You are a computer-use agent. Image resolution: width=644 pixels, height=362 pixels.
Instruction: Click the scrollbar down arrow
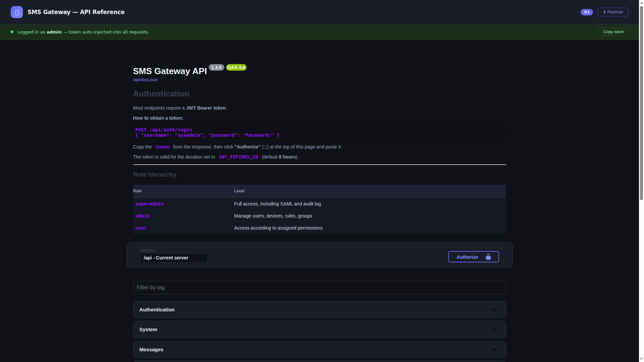pos(641,359)
